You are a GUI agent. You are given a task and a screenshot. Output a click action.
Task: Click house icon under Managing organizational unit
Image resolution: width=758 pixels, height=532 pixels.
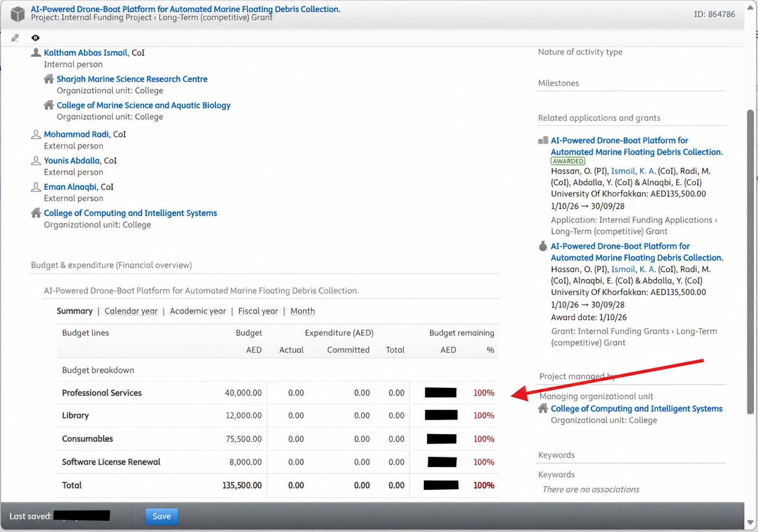click(x=543, y=408)
